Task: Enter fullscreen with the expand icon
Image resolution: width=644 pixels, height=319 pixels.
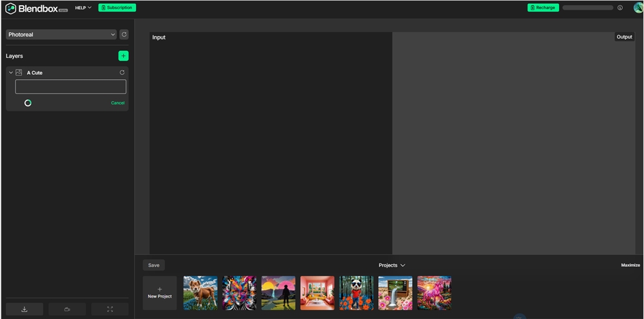Action: tap(109, 309)
